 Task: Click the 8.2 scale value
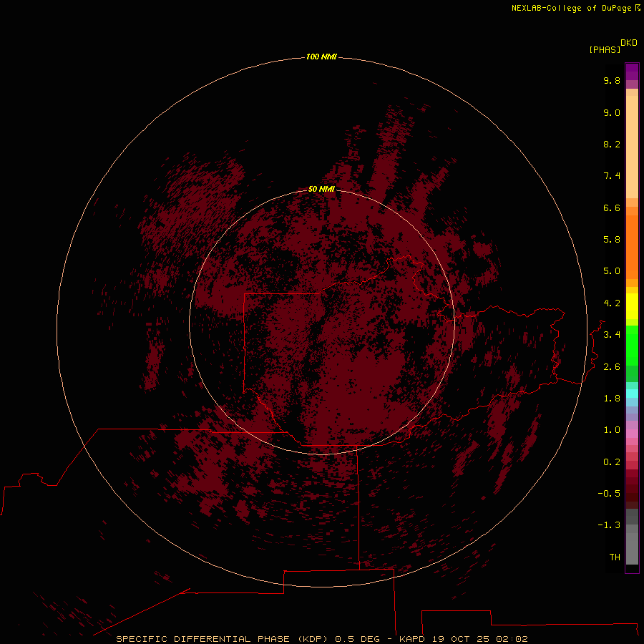[x=612, y=144]
